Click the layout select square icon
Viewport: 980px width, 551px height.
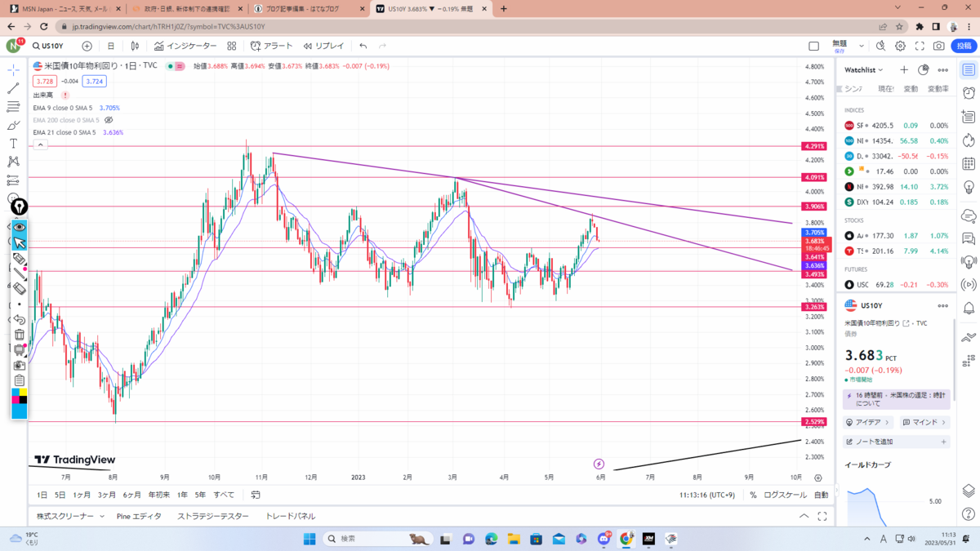pos(813,47)
